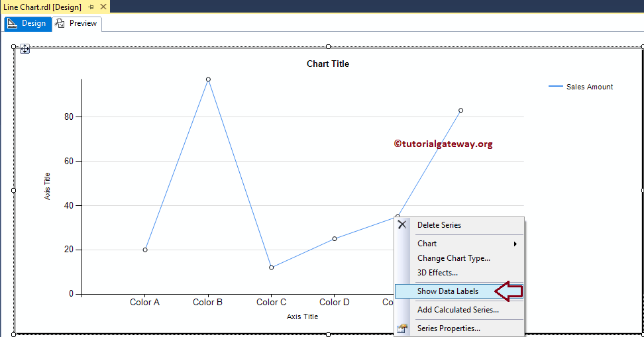Click the blue legend line for Sales Amount
This screenshot has height=337, width=644.
(556, 86)
